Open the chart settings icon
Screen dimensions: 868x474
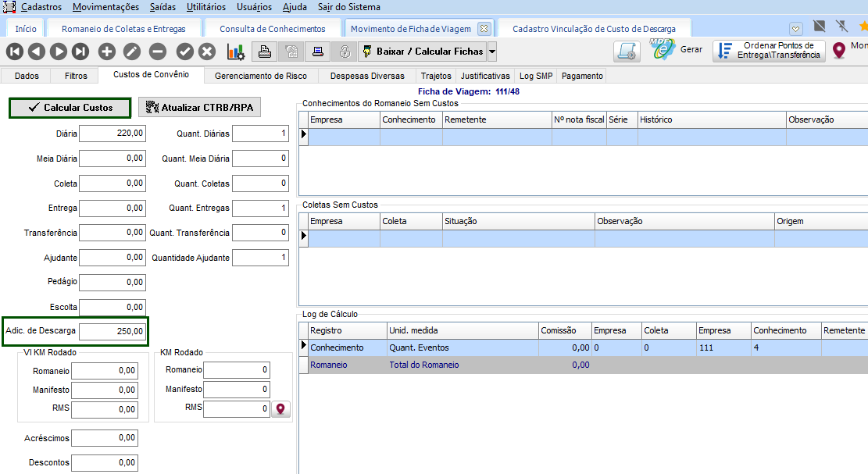235,52
